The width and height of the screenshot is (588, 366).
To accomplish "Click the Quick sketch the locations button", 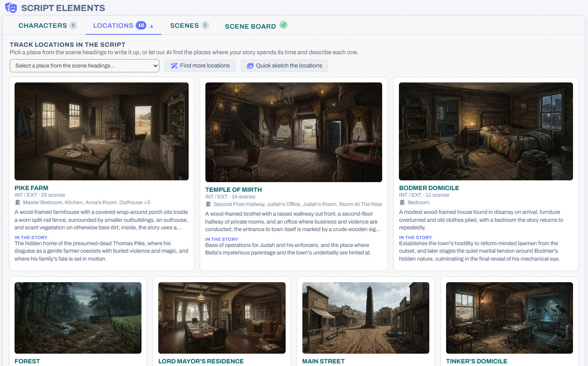I will (x=284, y=66).
